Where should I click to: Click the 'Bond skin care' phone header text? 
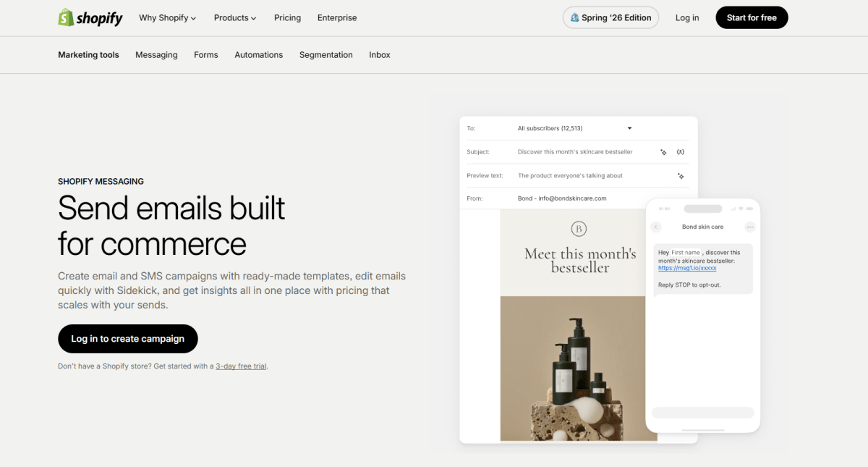702,227
